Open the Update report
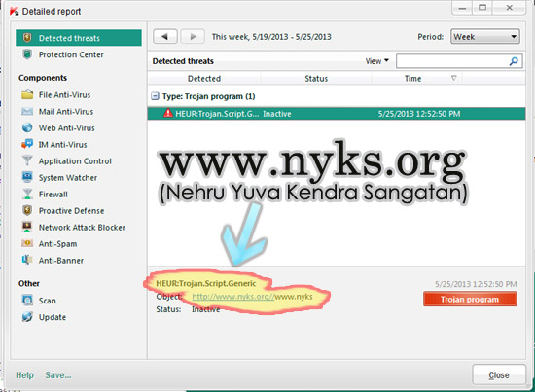This screenshot has height=392, width=535. pyautogui.click(x=53, y=317)
